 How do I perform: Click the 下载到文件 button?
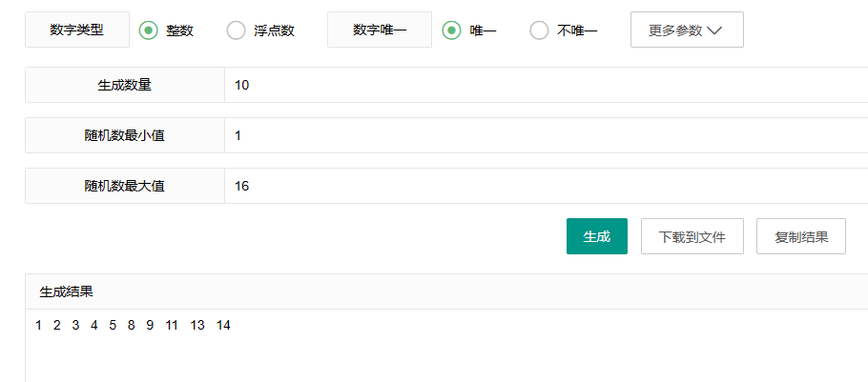[692, 236]
